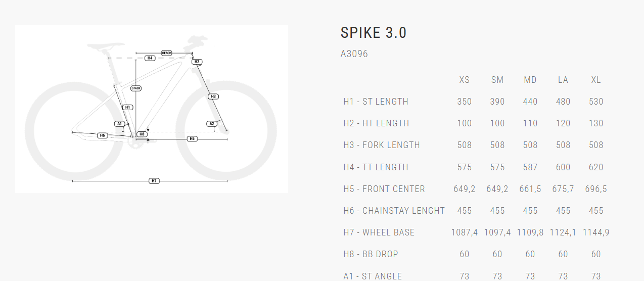Select the H7 wheel base marker on diagram
Viewport: 644px width, 289px height.
pyautogui.click(x=154, y=181)
